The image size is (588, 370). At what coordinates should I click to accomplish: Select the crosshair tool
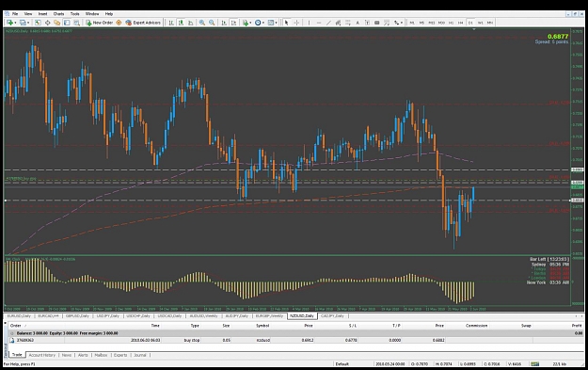point(296,23)
